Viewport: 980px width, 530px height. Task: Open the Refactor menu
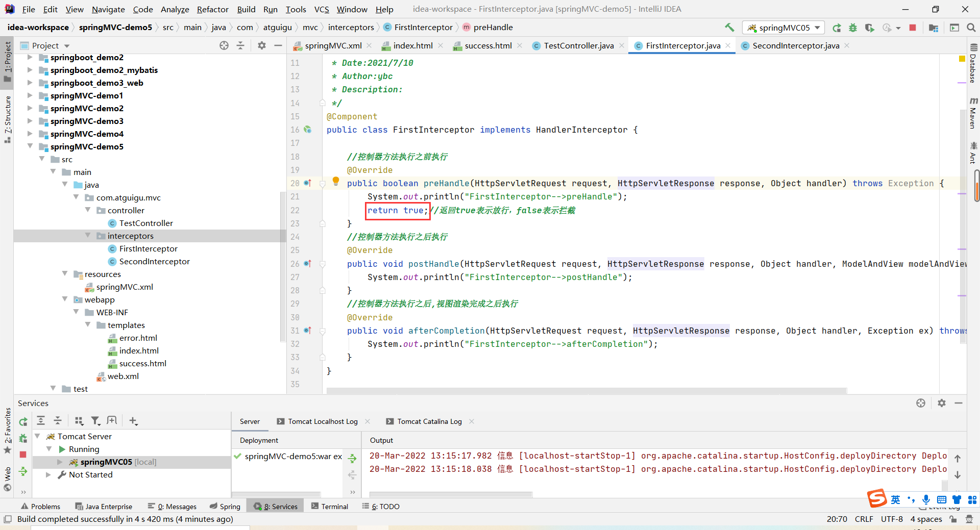[x=212, y=9]
